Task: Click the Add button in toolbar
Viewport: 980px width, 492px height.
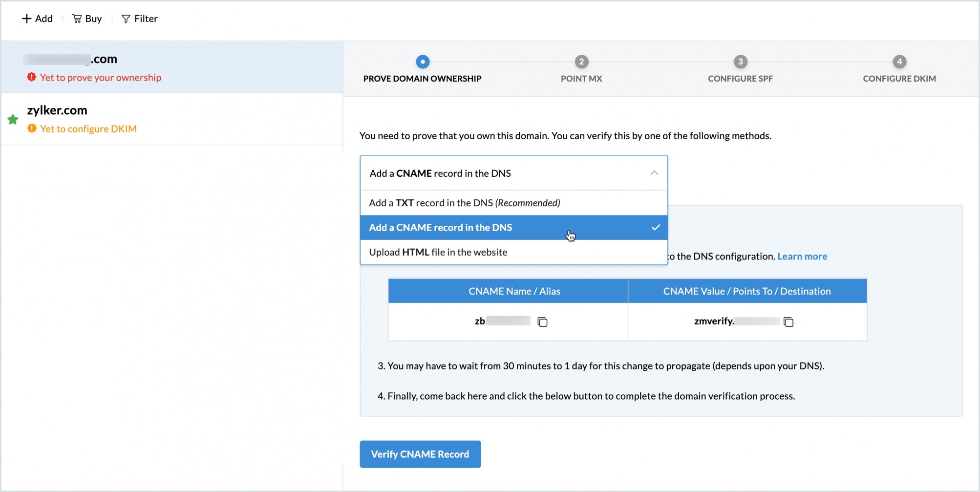Action: (37, 19)
